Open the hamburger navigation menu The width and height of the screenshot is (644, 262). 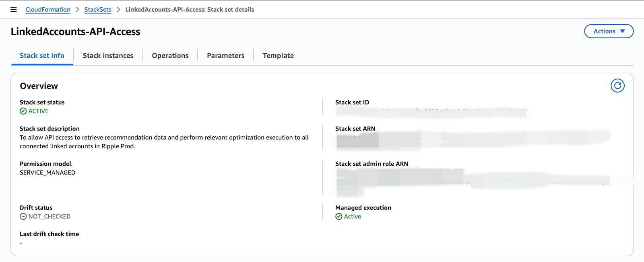(14, 10)
